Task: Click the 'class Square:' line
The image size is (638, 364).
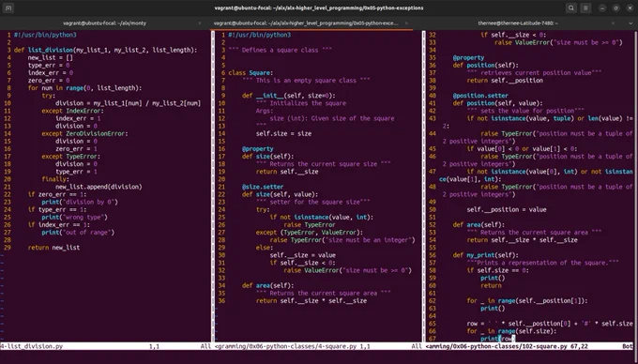Action: 251,73
